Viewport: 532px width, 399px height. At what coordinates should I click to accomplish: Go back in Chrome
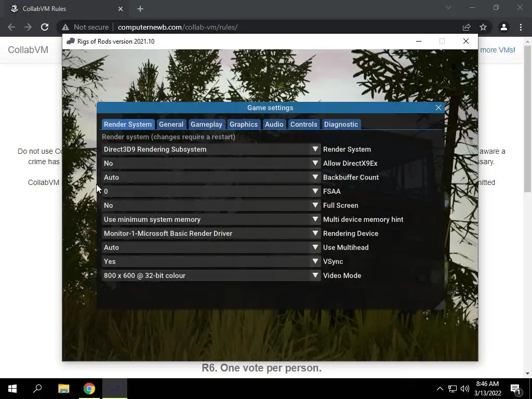point(11,27)
